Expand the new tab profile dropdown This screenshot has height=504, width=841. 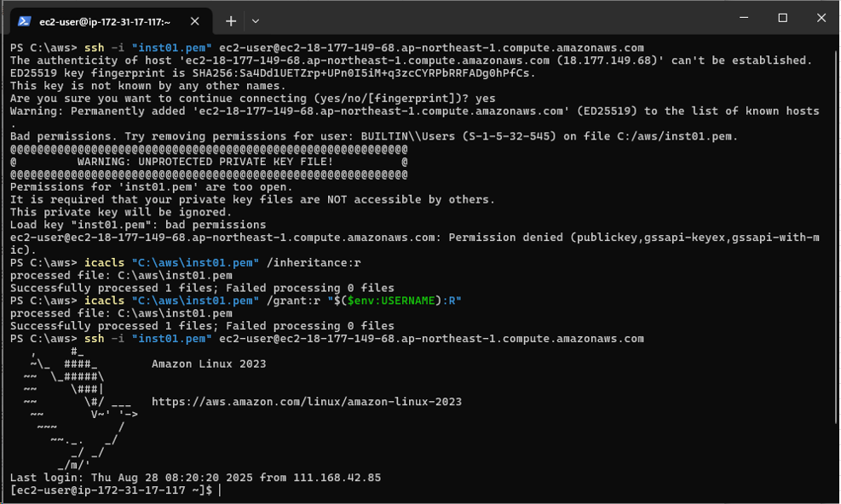[256, 20]
